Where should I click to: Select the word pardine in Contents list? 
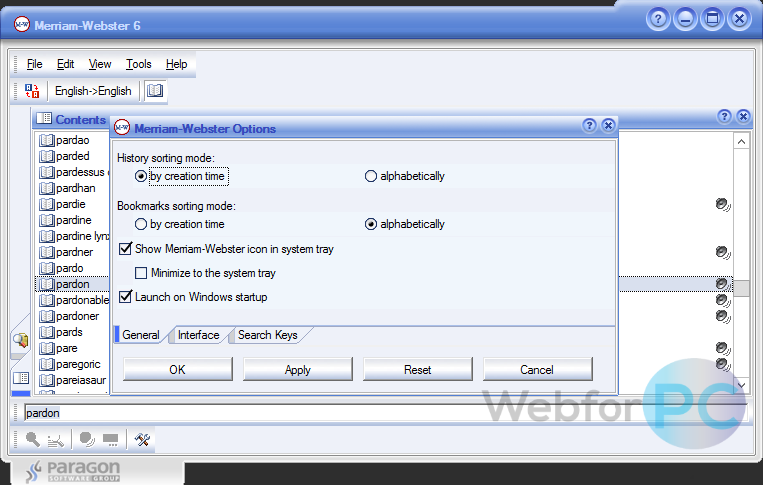(x=73, y=220)
